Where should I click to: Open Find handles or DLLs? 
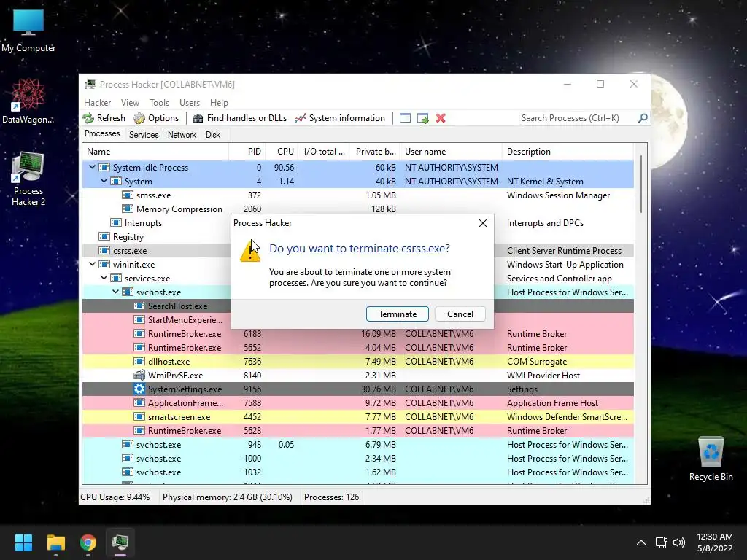(x=240, y=118)
